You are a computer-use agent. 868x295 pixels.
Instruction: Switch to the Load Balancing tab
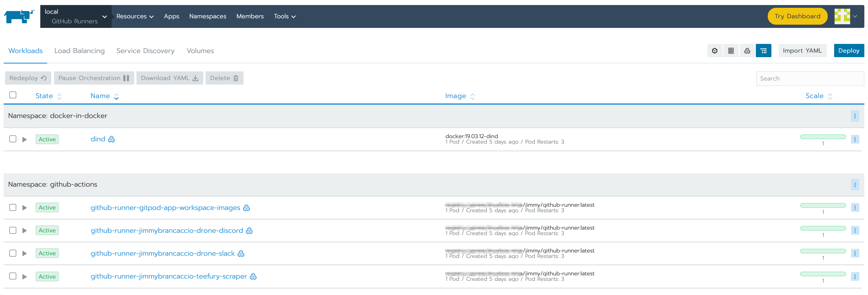point(79,51)
